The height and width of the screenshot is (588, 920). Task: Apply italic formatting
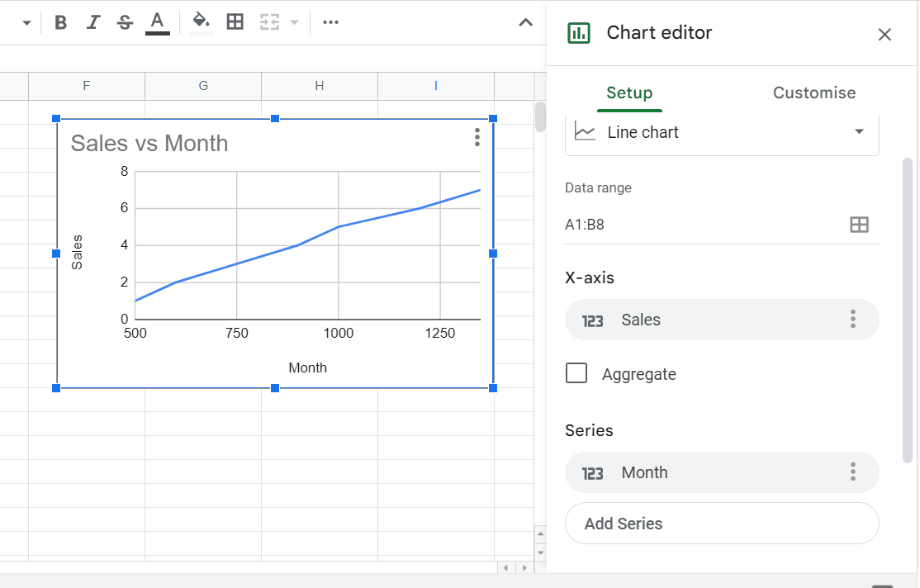click(92, 22)
